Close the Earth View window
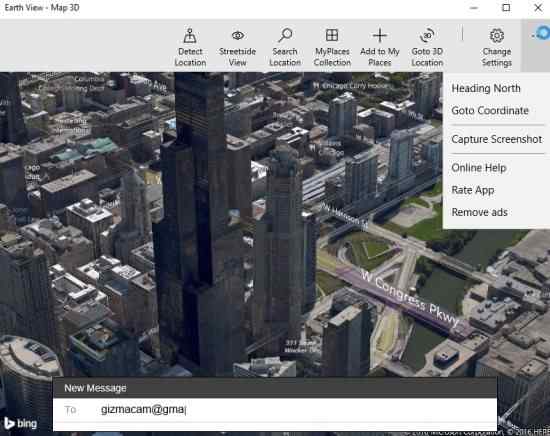The height and width of the screenshot is (436, 550). click(538, 7)
